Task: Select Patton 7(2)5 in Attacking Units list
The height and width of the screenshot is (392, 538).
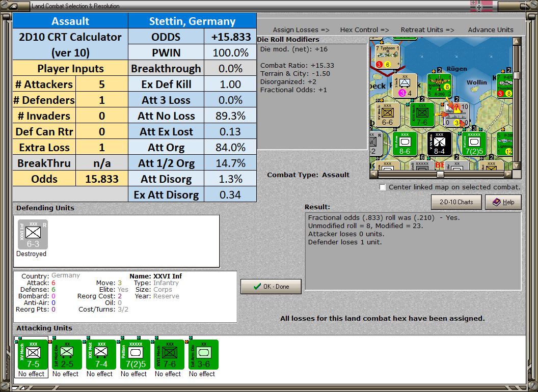Action: (135, 355)
